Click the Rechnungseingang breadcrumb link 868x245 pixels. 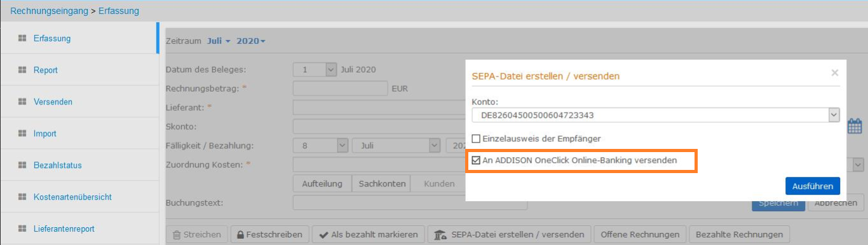(49, 11)
